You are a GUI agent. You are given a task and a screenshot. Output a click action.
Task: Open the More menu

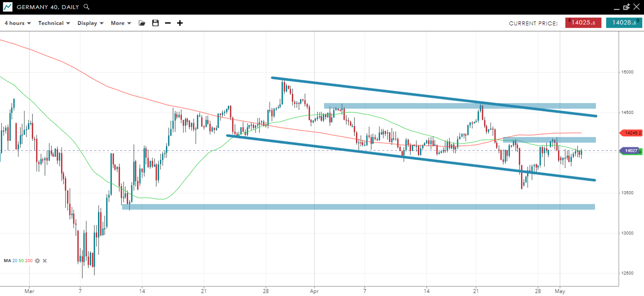click(x=121, y=23)
